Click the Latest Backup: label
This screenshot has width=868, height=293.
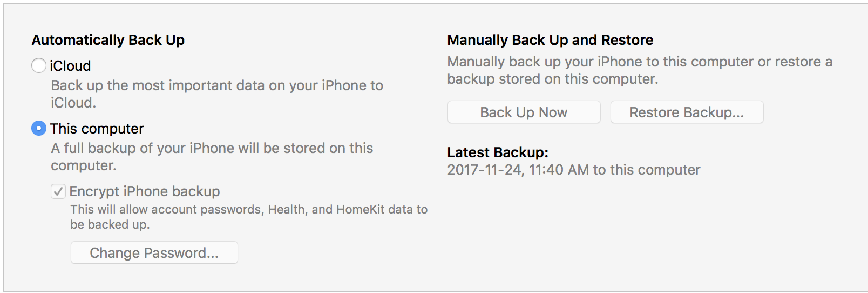498,152
